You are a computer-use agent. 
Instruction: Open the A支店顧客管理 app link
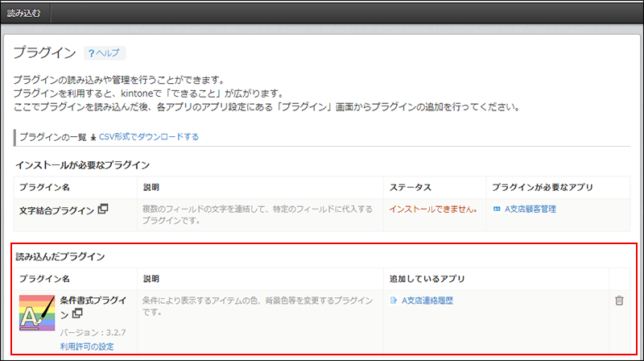tap(530, 209)
